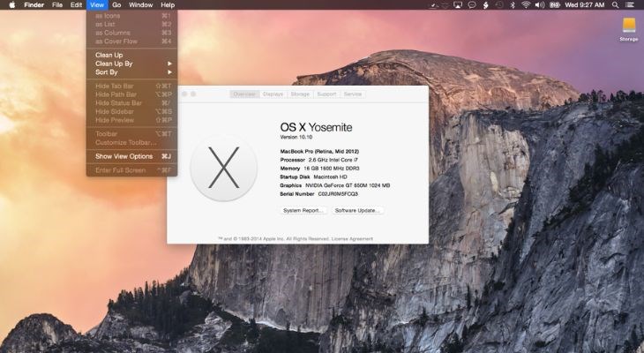Click the OS X logo in About window
The width and height of the screenshot is (644, 353).
pos(224,168)
